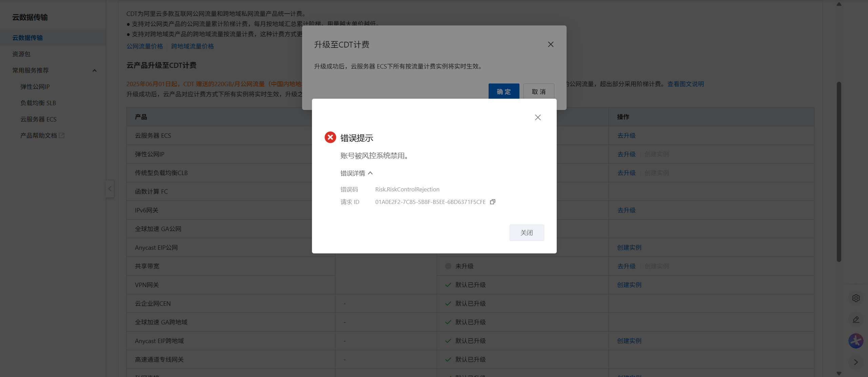Click the vertical page scrollbar thumb
Screen dimensions: 868x377
(839, 172)
